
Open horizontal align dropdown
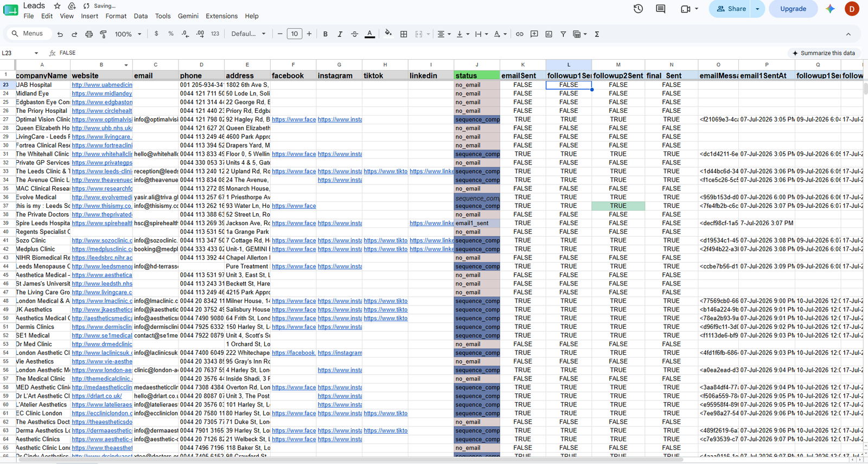pos(444,34)
